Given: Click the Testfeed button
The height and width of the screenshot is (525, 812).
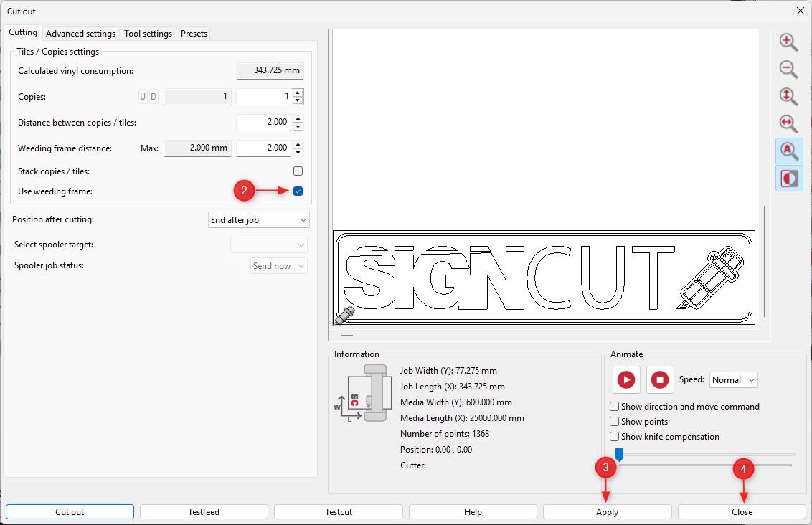Looking at the screenshot, I should tap(204, 511).
